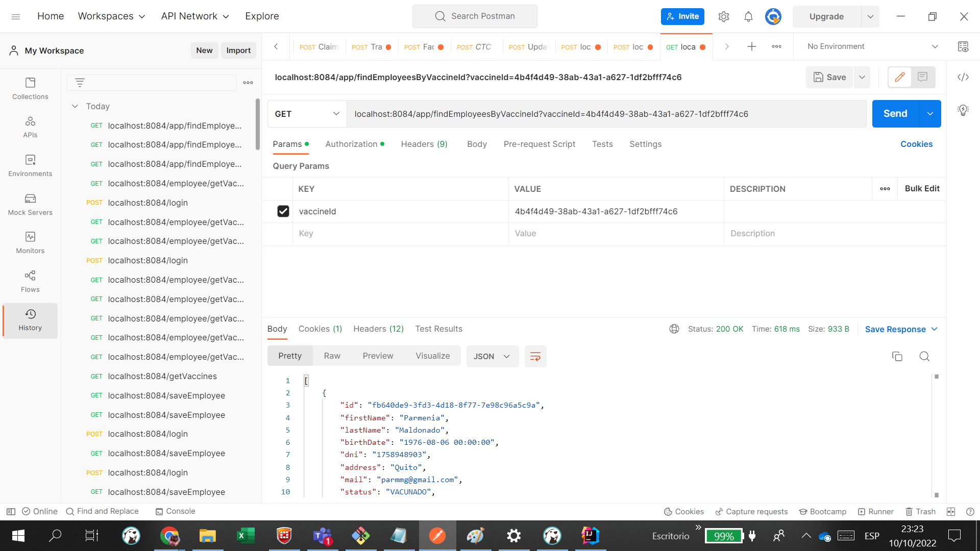Screen dimensions: 980x551
Task: Open the code snippet generator
Action: click(964, 77)
